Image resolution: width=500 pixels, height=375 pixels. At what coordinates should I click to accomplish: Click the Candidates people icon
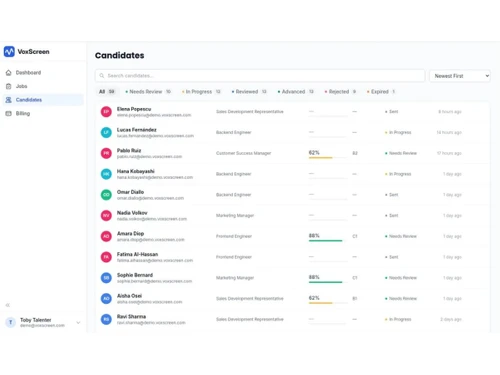coord(9,100)
